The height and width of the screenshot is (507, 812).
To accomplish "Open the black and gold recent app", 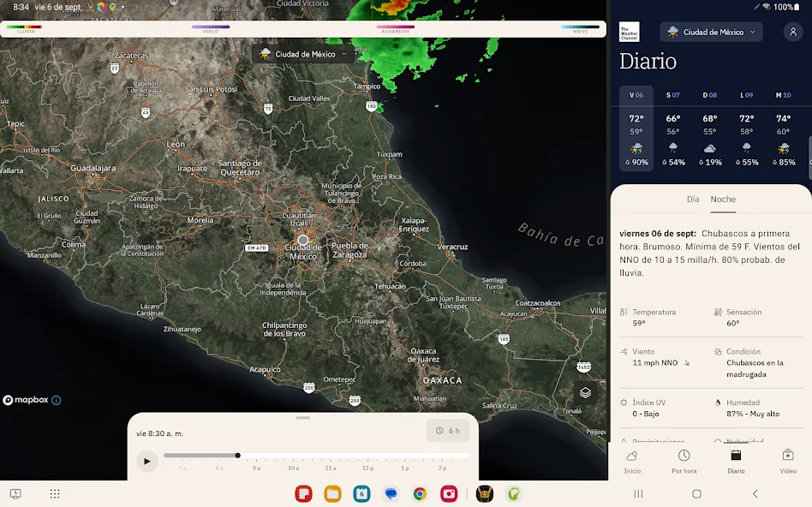I will click(x=485, y=493).
